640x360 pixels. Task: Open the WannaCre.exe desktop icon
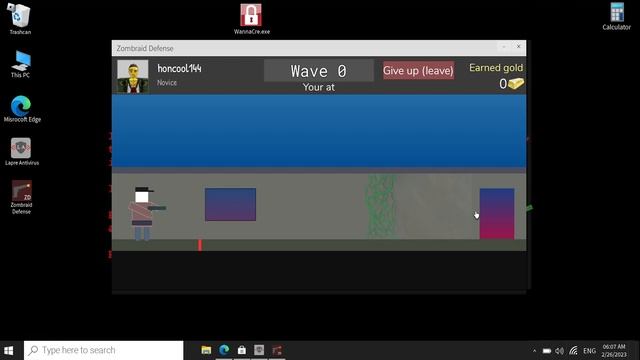[251, 19]
